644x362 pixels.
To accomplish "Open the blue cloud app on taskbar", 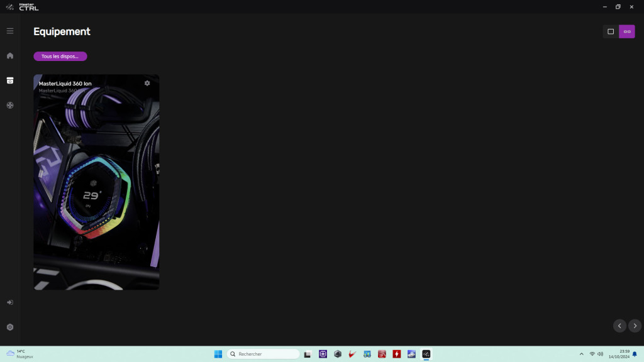I will point(411,354).
